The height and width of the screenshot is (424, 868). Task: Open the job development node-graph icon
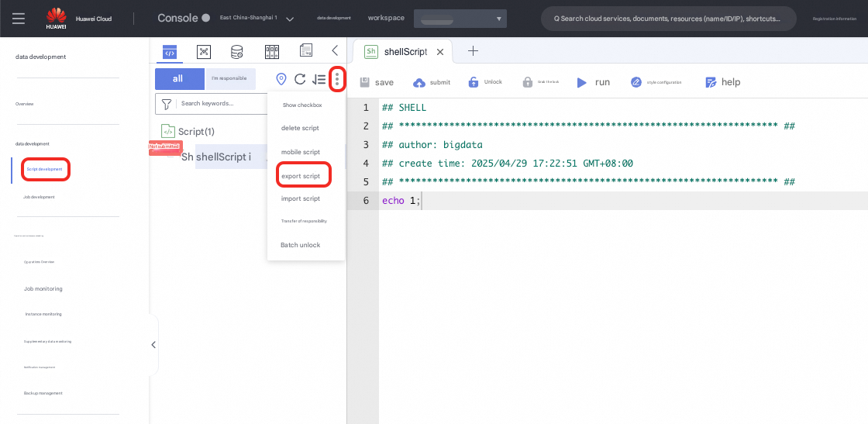[204, 51]
